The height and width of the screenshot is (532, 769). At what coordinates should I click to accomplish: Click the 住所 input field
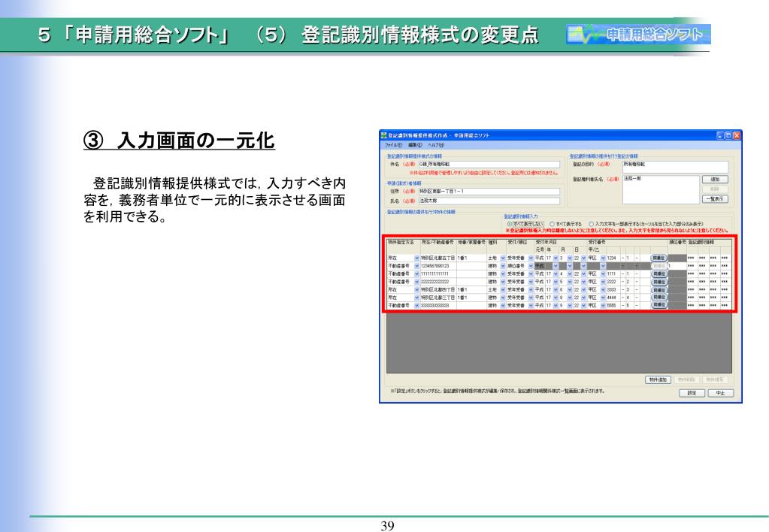[x=489, y=191]
